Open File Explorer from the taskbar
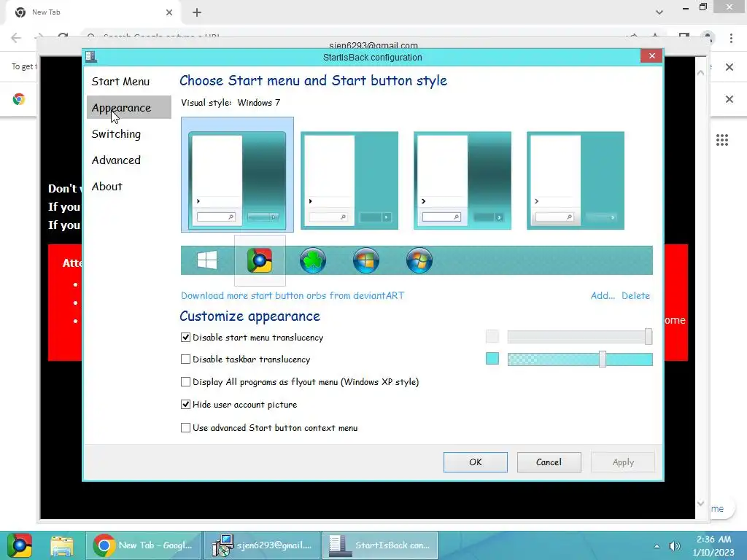 (x=62, y=545)
